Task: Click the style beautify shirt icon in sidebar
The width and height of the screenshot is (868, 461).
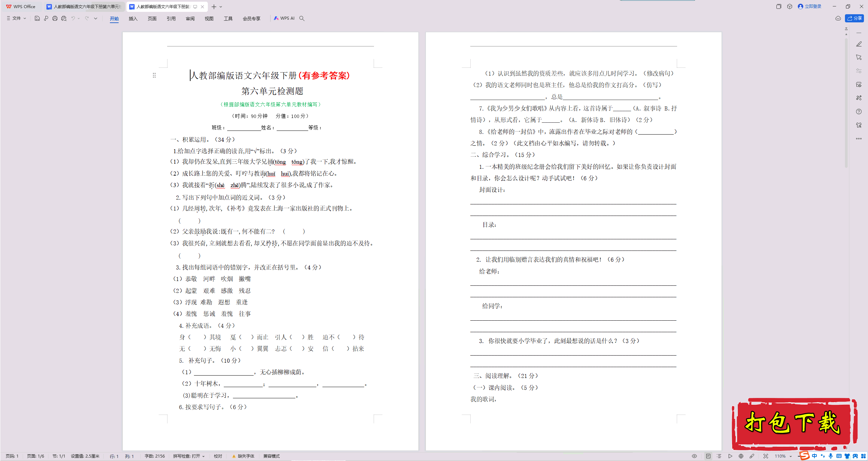Action: point(859,84)
